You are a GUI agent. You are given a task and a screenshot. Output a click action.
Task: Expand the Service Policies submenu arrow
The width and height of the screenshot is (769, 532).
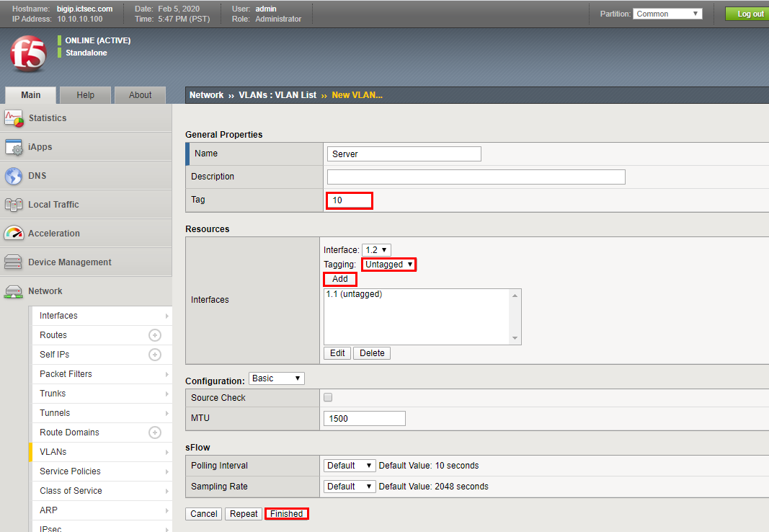pyautogui.click(x=166, y=471)
